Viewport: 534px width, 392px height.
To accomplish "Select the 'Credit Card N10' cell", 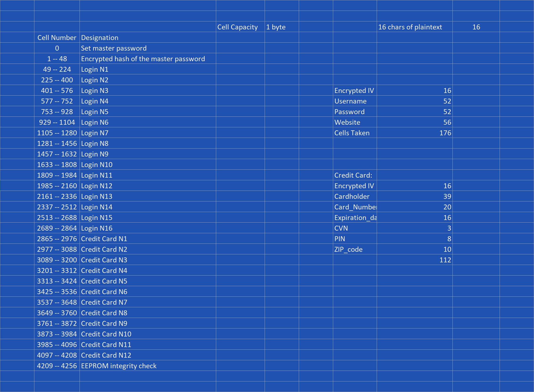I will click(x=148, y=334).
